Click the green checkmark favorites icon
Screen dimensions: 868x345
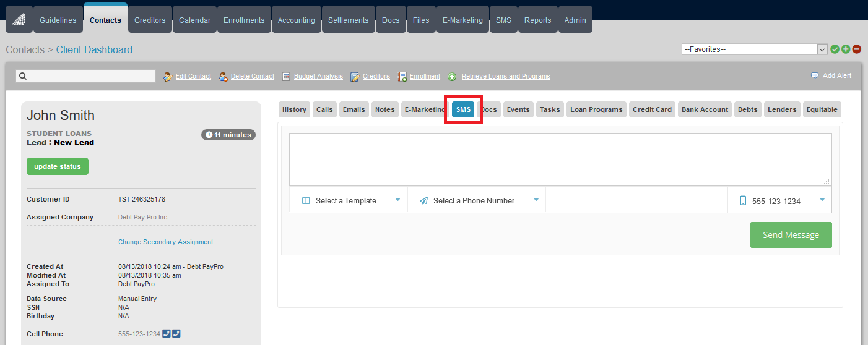click(x=835, y=49)
